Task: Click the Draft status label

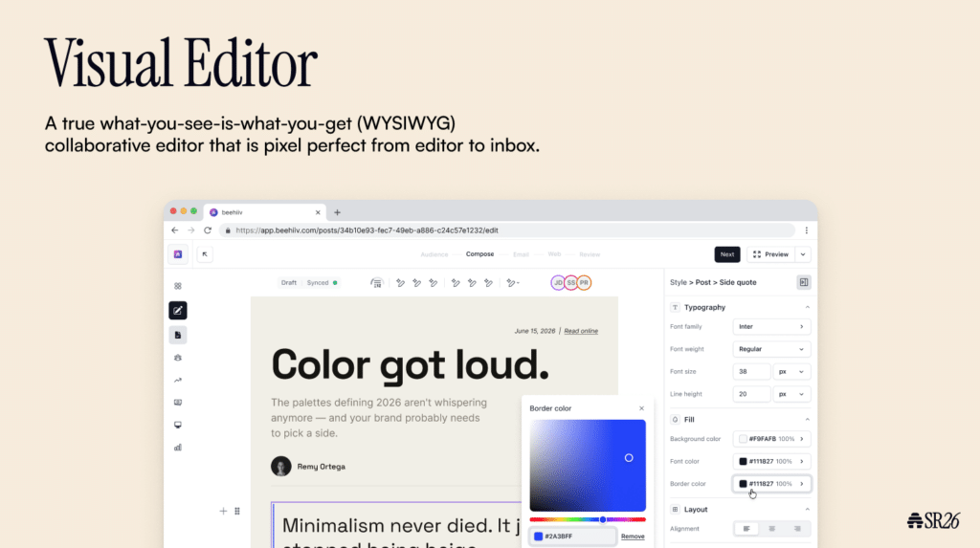Action: point(289,283)
